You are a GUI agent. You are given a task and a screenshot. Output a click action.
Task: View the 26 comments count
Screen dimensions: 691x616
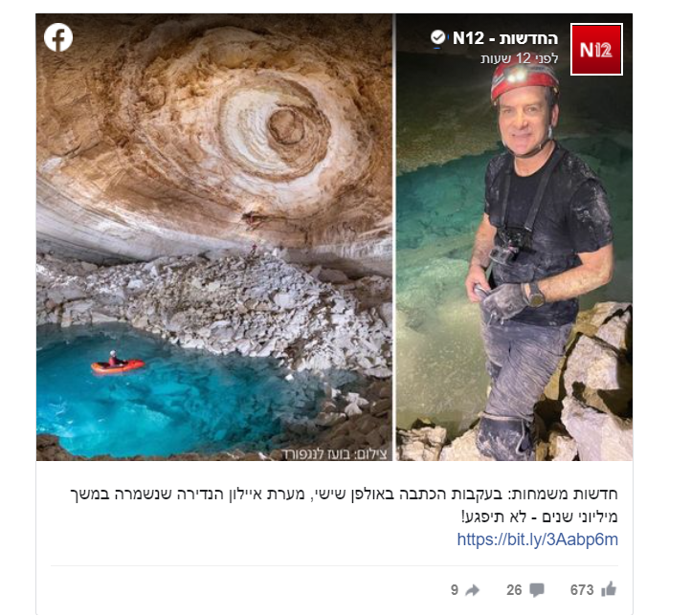click(x=514, y=589)
